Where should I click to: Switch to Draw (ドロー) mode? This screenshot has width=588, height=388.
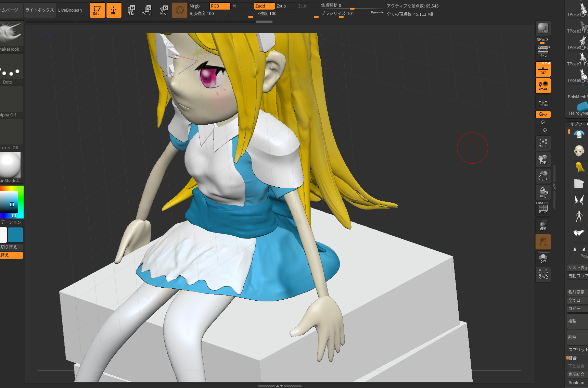click(x=114, y=10)
